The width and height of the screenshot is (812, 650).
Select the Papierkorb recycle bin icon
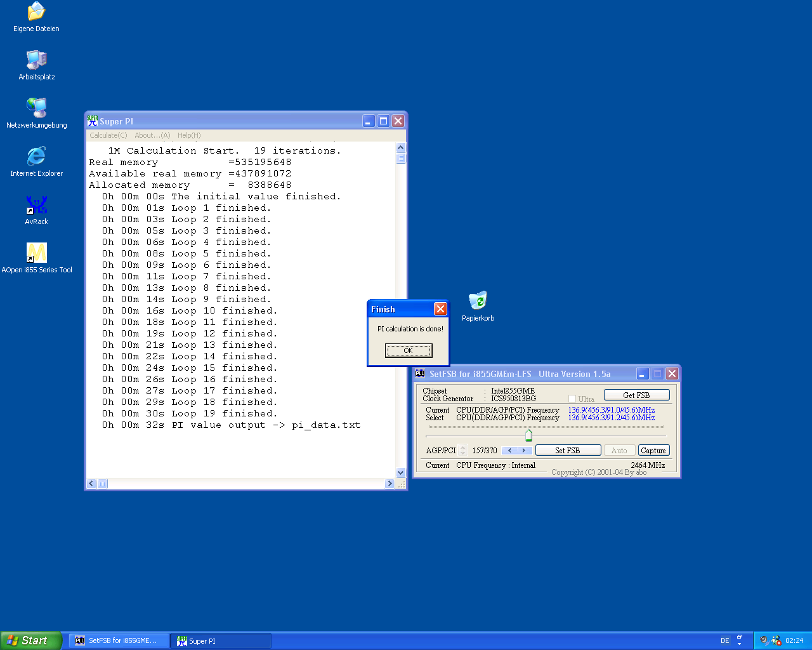pos(478,301)
